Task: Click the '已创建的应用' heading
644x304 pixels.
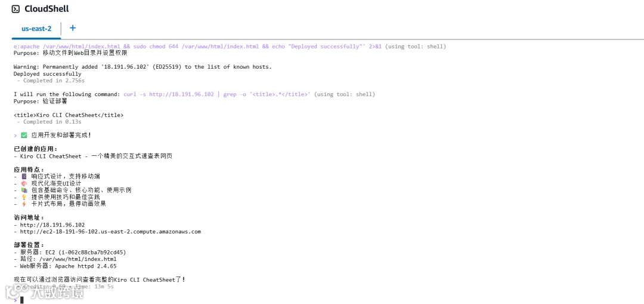Action: (35, 149)
